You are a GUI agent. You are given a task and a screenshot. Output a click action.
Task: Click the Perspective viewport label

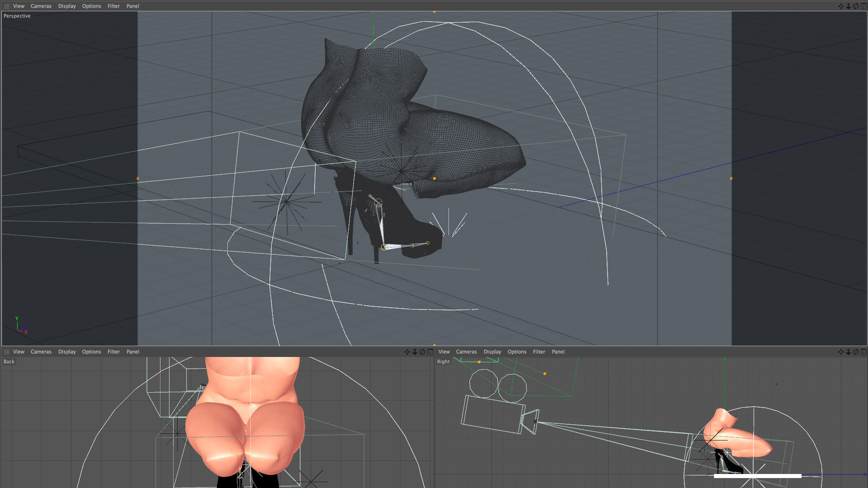point(17,16)
